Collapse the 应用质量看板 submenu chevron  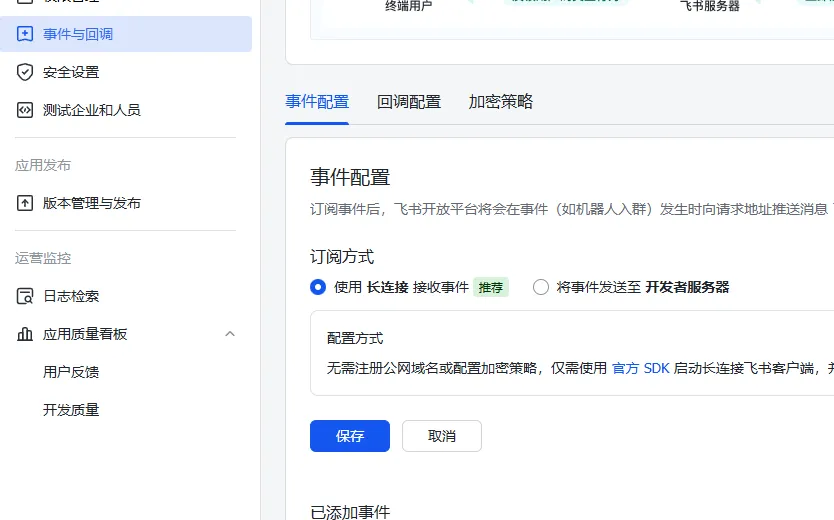(230, 334)
